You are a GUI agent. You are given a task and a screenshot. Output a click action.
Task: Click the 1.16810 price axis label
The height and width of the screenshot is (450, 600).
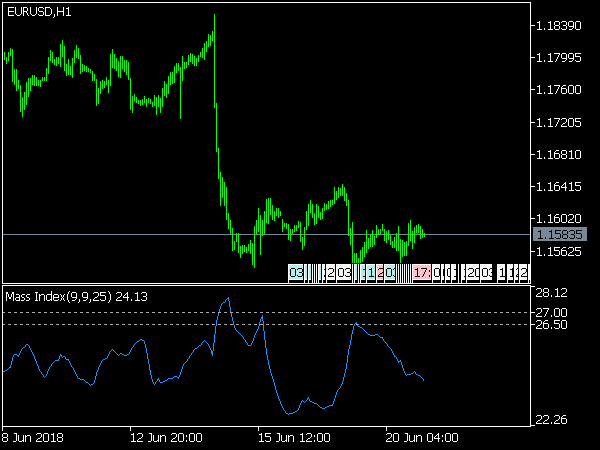pos(559,155)
